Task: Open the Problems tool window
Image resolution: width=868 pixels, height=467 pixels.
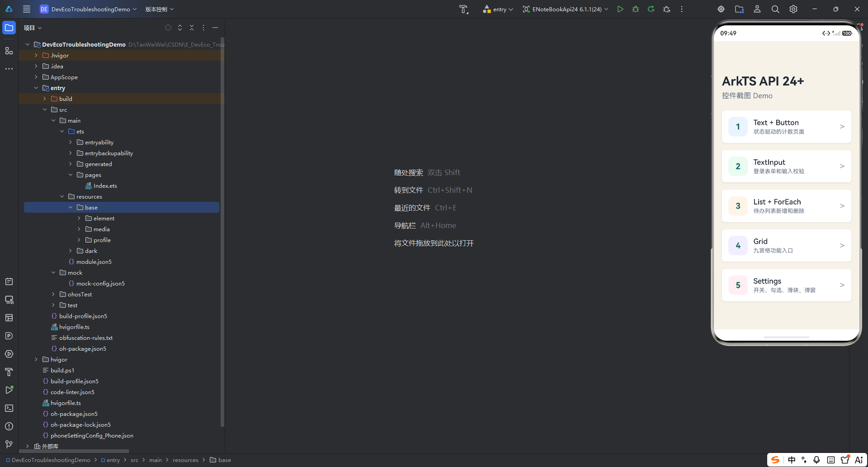Action: coord(9,426)
